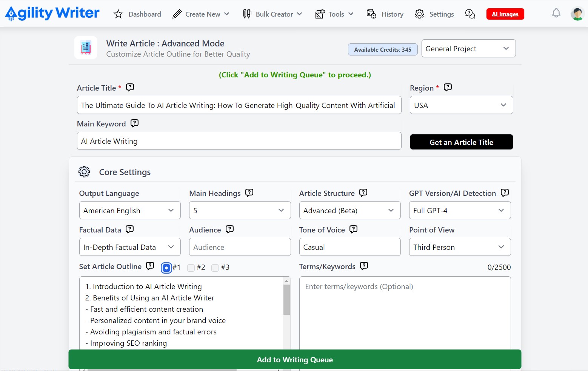Open Settings via the gear icon
Screen dimensions: 588x371
pyautogui.click(x=419, y=14)
